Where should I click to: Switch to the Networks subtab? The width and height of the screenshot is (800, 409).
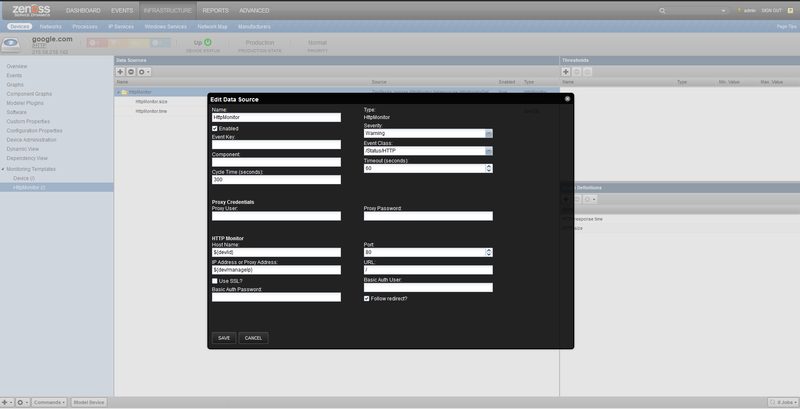pyautogui.click(x=51, y=27)
